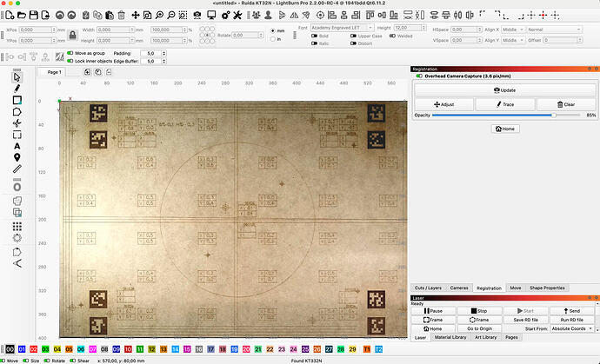Open Settings with the gears icon

[226, 16]
